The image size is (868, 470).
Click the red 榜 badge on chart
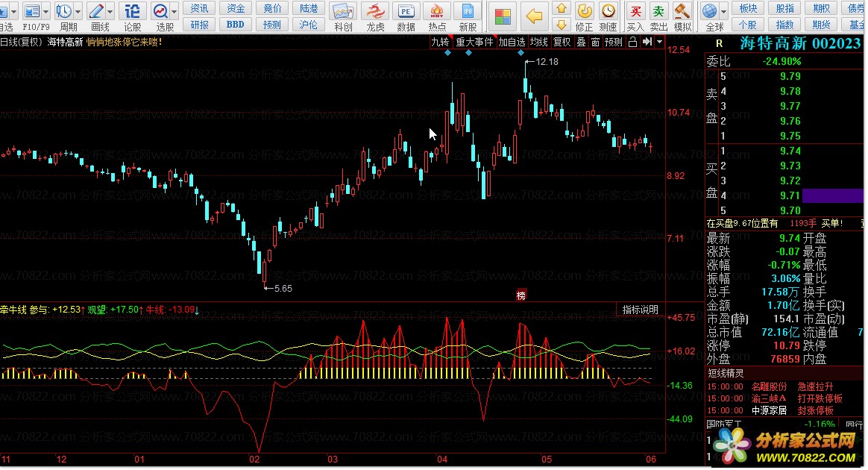(521, 295)
